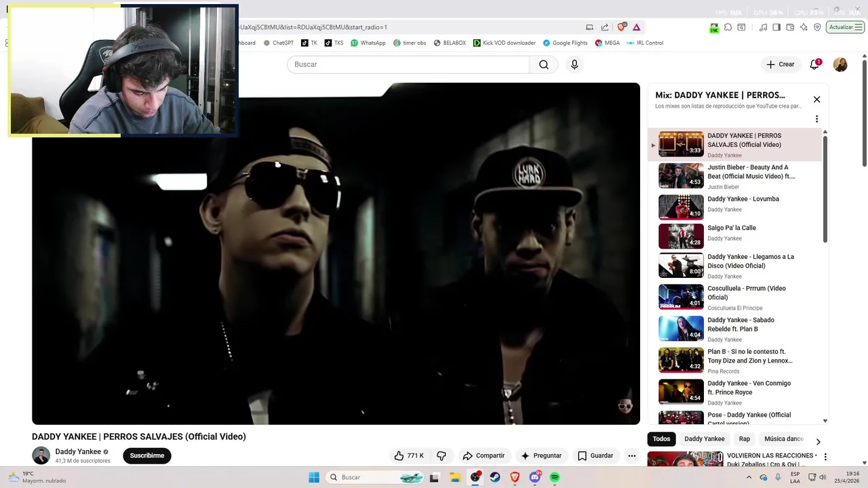Click the music video player area

[x=336, y=253]
